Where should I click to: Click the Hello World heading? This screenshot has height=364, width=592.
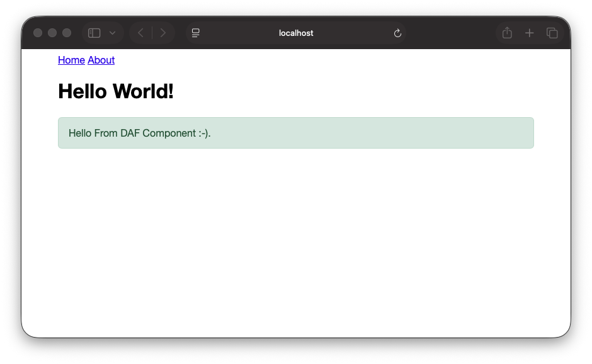[x=116, y=91]
